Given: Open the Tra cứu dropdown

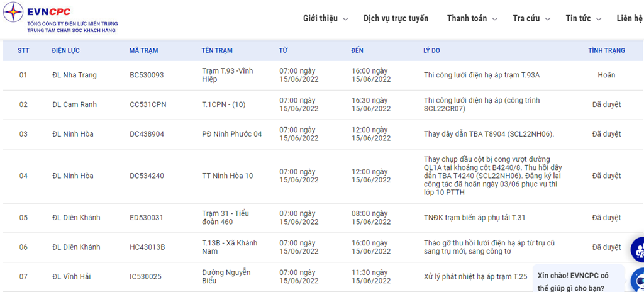Looking at the screenshot, I should click(x=531, y=18).
